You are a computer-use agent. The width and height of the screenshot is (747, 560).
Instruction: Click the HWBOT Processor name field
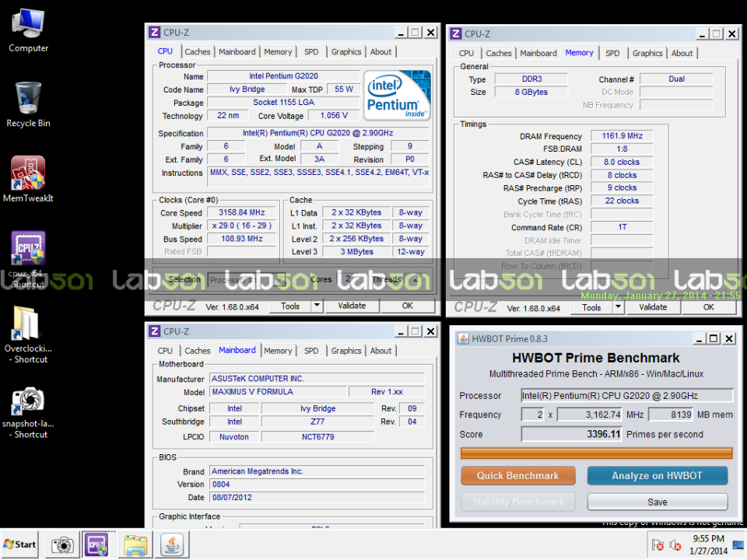[627, 396]
